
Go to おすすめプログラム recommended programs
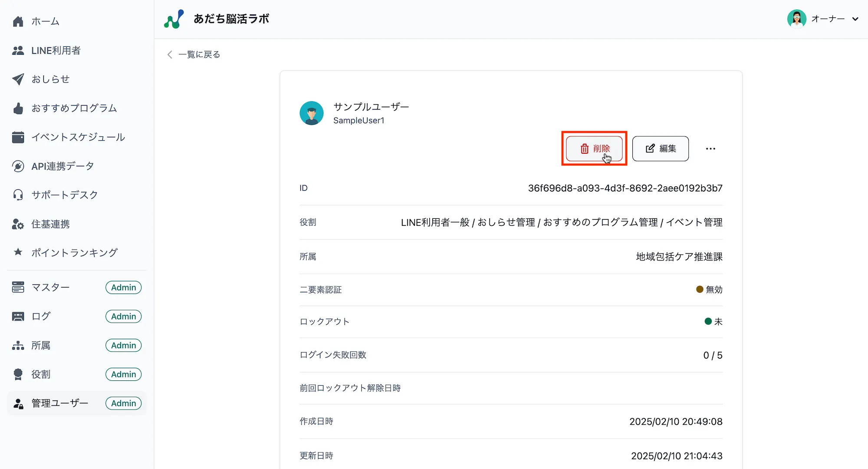pos(75,108)
